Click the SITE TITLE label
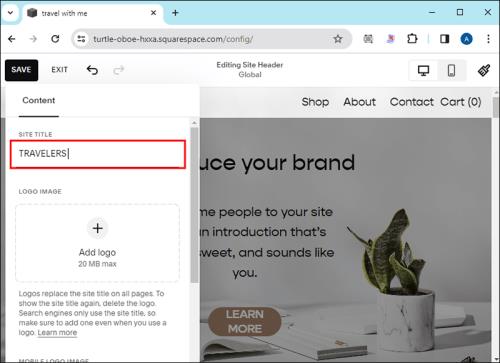This screenshot has height=363, width=500. click(35, 135)
